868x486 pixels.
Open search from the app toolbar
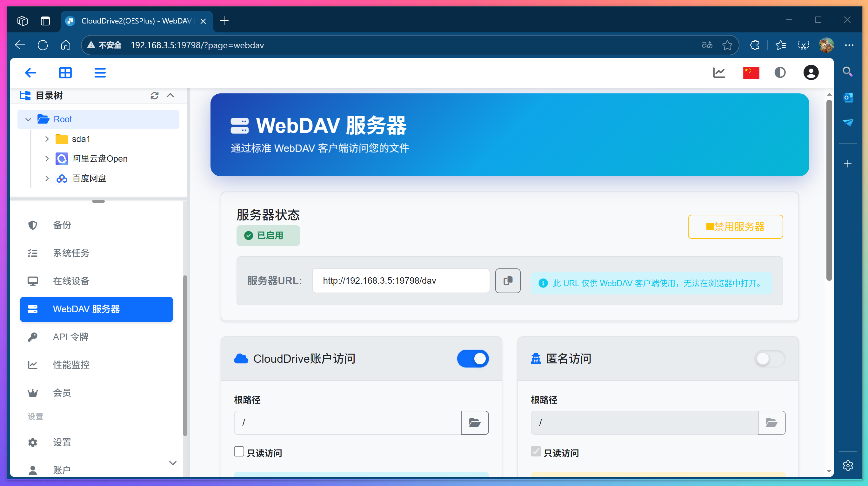(x=848, y=72)
